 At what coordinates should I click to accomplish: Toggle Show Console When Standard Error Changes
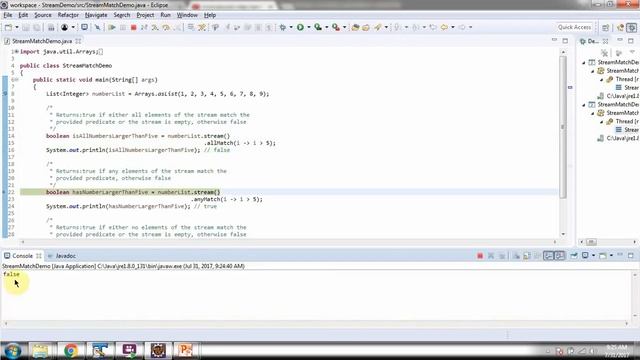[560, 256]
